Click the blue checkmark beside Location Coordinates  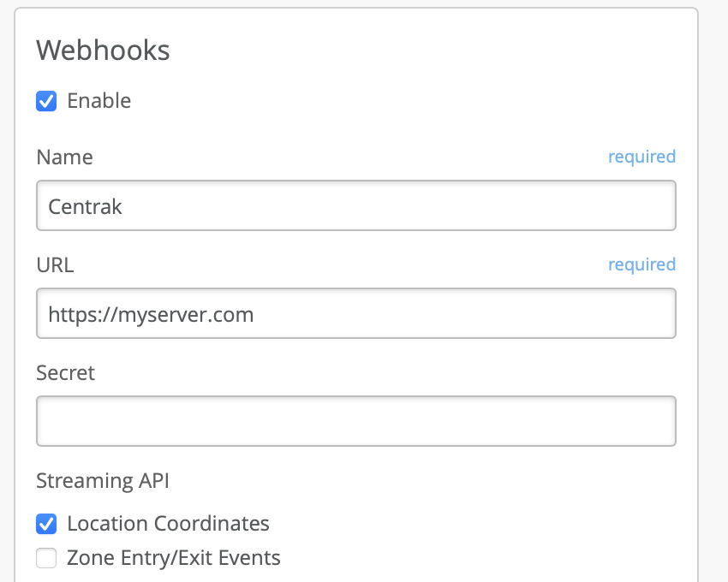[46, 524]
